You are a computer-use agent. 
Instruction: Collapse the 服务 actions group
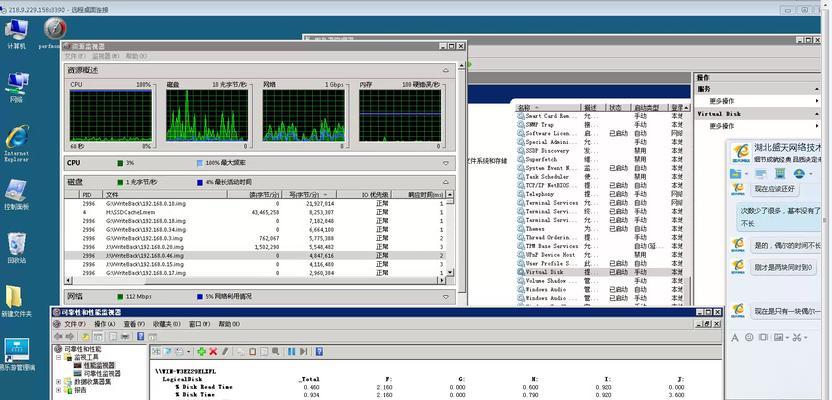coord(817,89)
